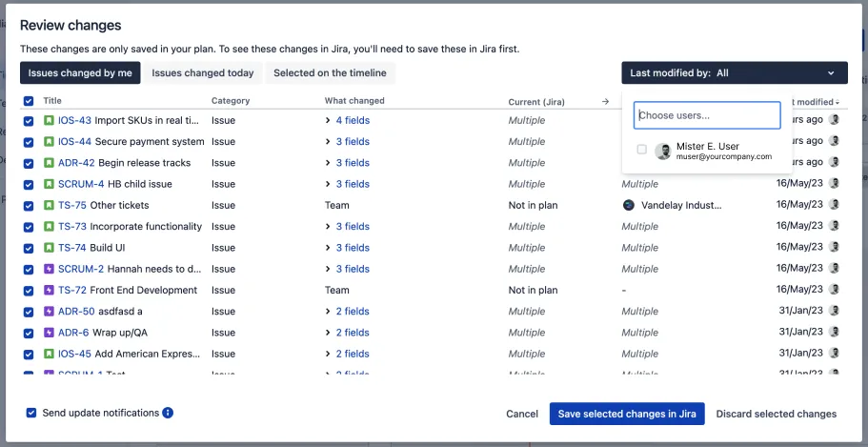Click the epic icon beside SCRUM-2
The height and width of the screenshot is (447, 868).
point(49,269)
